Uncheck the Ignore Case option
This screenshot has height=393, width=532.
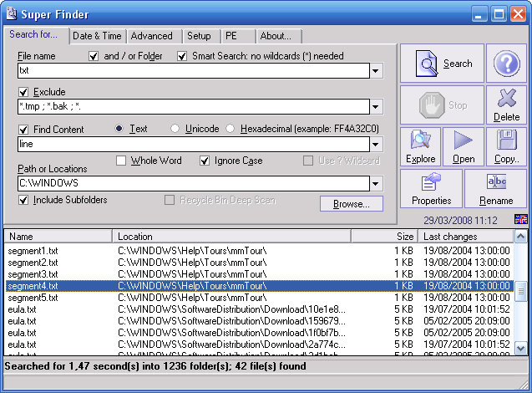click(x=205, y=161)
